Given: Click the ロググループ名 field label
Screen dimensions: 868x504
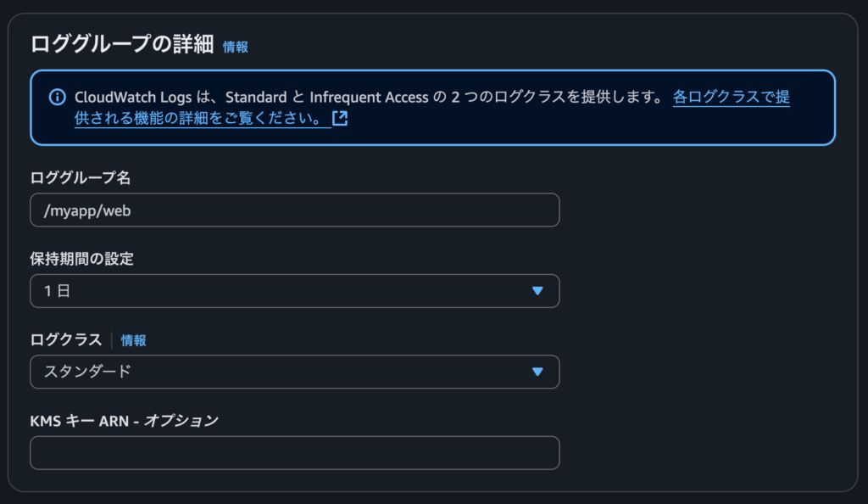Looking at the screenshot, I should (81, 178).
